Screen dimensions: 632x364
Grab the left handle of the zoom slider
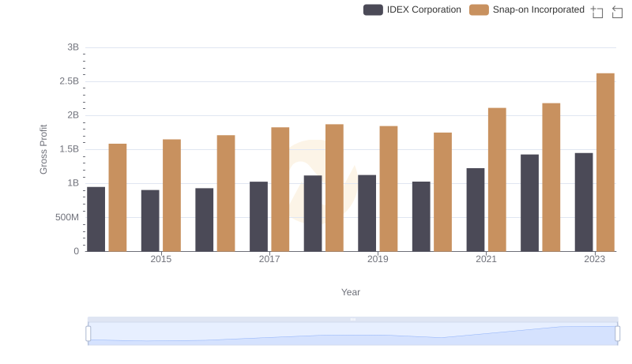pyautogui.click(x=88, y=334)
